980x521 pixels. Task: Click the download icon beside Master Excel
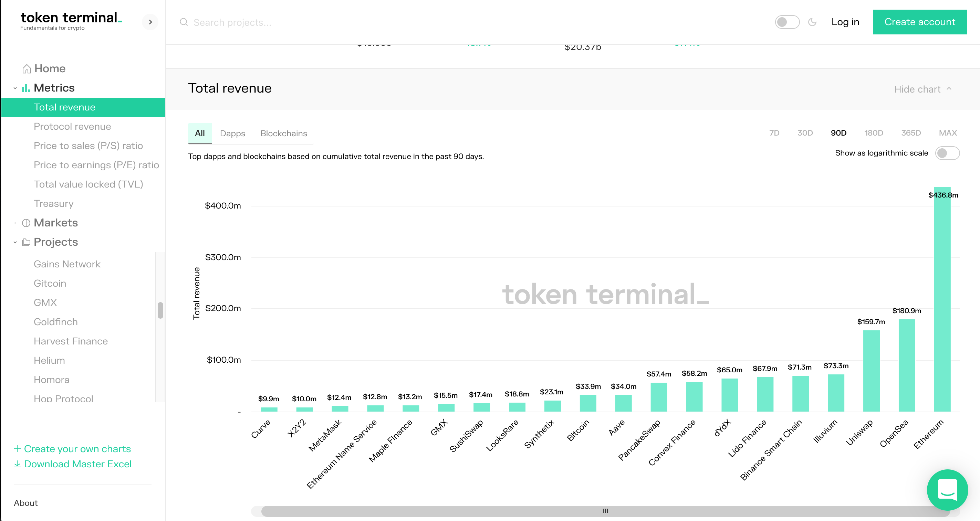tap(17, 464)
